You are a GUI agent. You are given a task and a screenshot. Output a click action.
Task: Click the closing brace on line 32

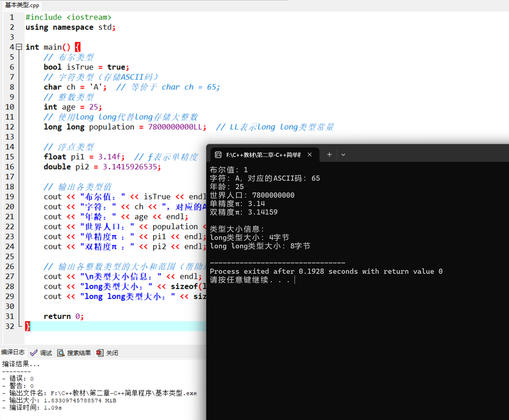coord(28,326)
